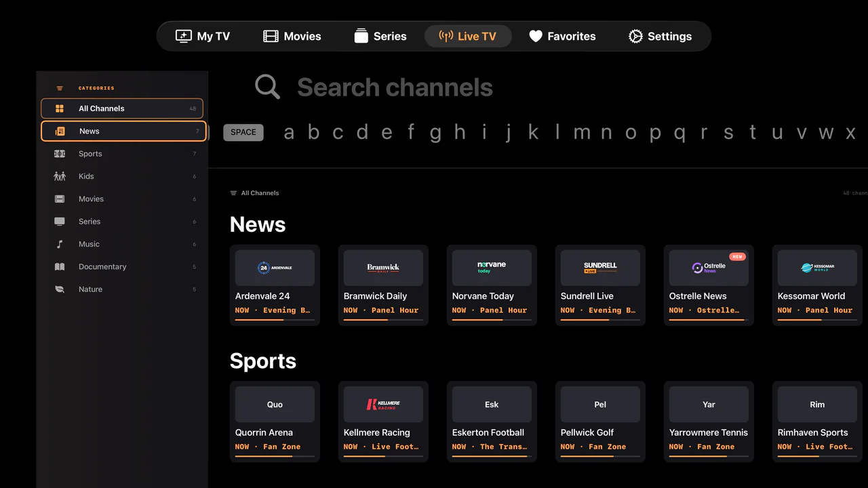This screenshot has width=868, height=488.
Task: Click the Kids category people icon
Action: (x=60, y=176)
